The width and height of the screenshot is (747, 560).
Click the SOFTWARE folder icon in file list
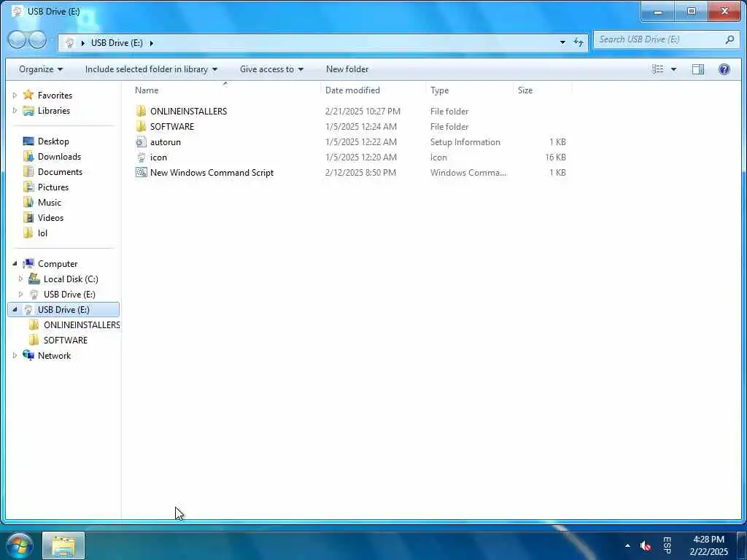coord(141,127)
